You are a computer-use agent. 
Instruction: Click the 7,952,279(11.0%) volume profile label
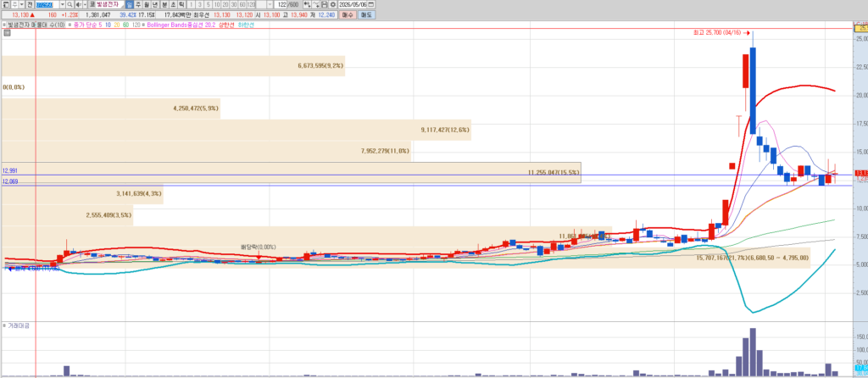coord(386,151)
